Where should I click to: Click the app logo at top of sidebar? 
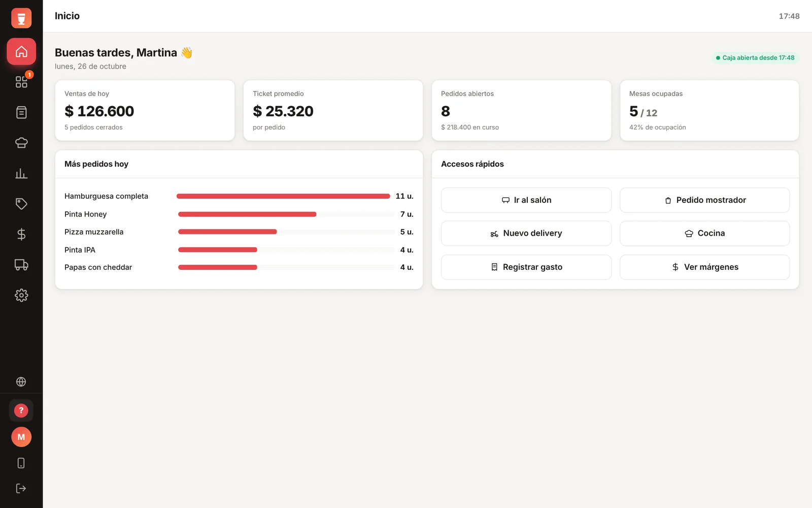point(21,18)
